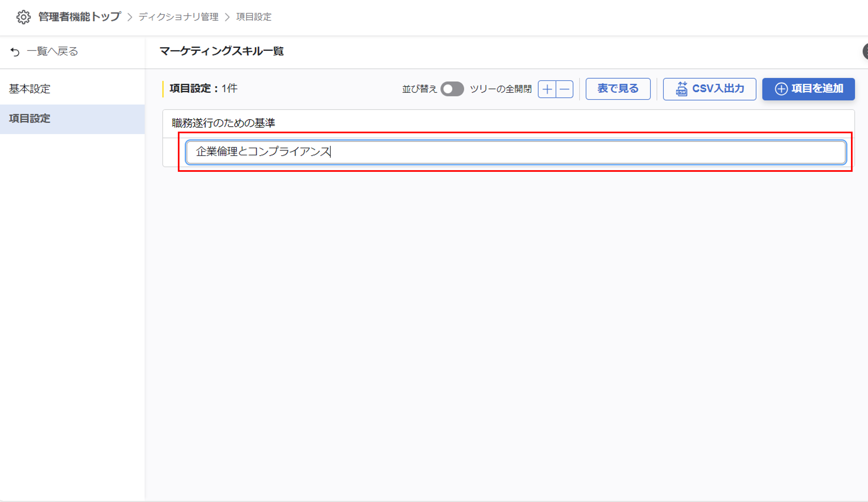Viewport: 868px width, 502px height.
Task: Click the back arrow icon beside 一覧へ戻る
Action: [x=15, y=52]
